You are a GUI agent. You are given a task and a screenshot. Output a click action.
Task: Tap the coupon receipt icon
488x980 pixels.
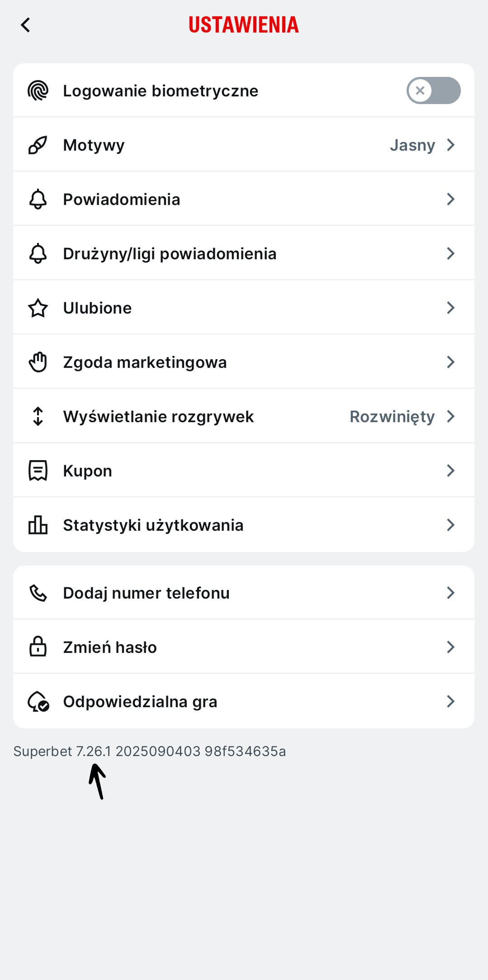(38, 471)
